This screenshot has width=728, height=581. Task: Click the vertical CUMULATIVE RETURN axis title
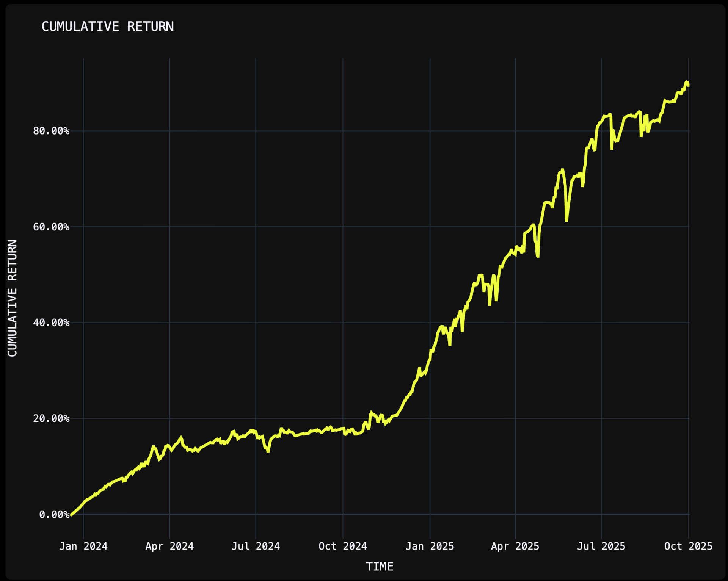(13, 298)
